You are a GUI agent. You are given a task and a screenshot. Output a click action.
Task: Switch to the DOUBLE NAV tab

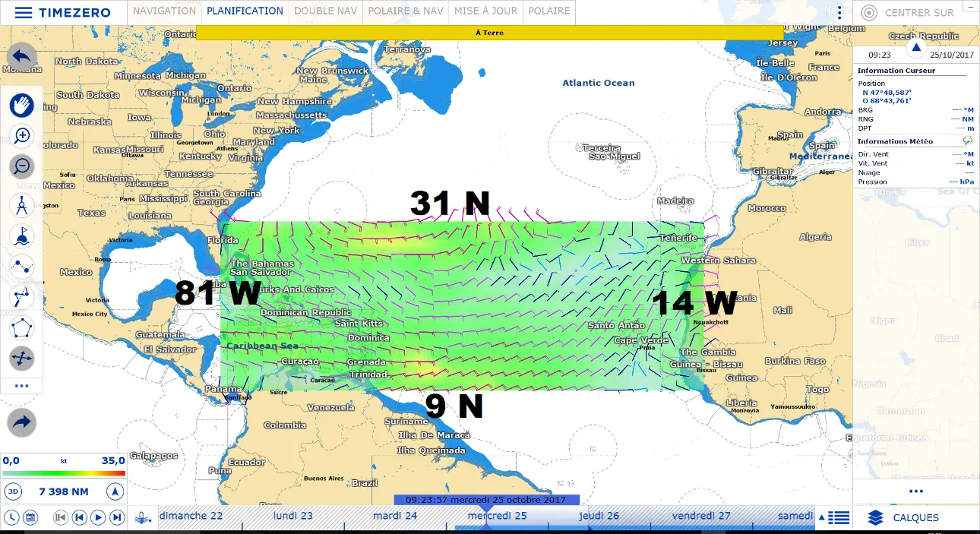325,11
